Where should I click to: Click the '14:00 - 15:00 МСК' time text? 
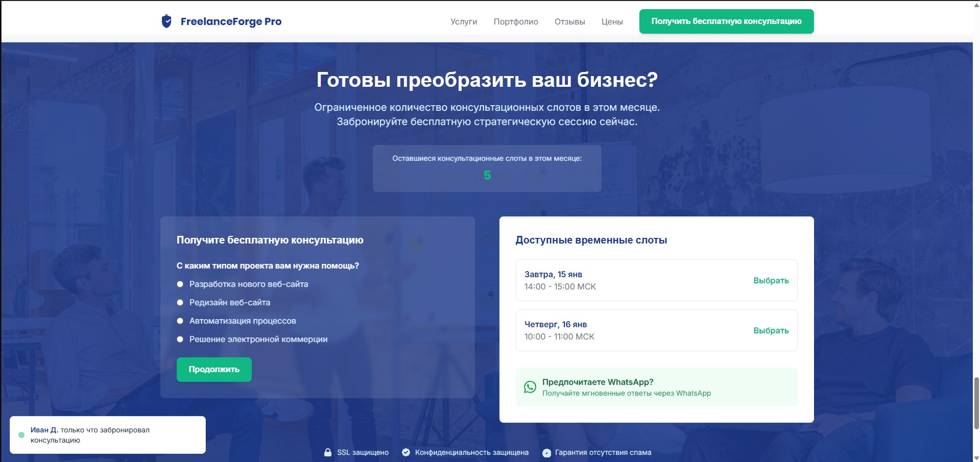pyautogui.click(x=560, y=286)
